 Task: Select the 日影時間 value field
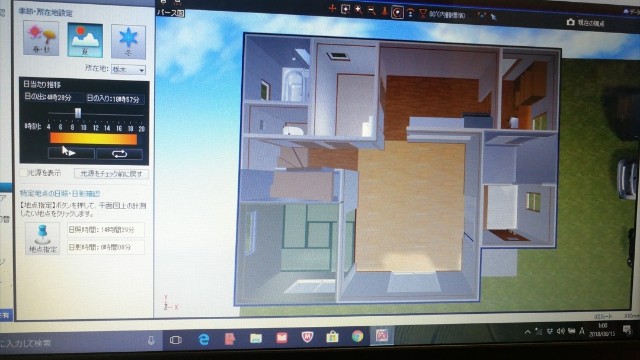(105, 247)
